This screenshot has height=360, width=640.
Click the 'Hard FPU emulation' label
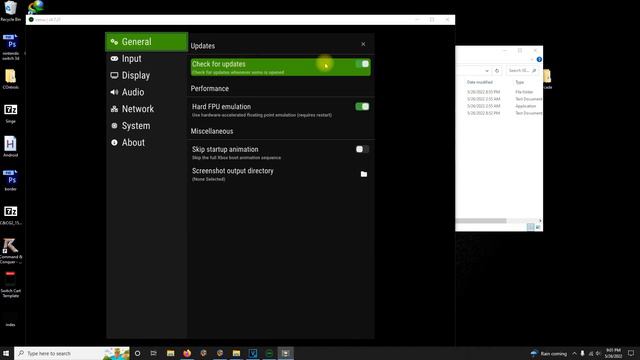(221, 107)
